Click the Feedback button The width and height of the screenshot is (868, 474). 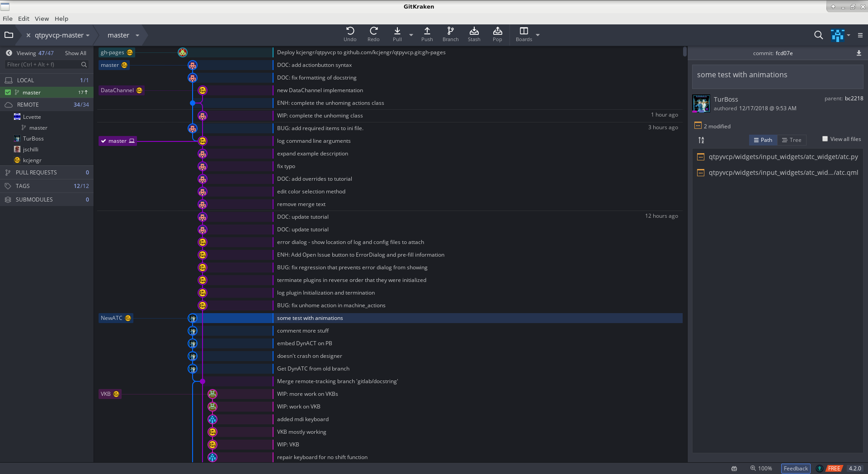pos(796,469)
